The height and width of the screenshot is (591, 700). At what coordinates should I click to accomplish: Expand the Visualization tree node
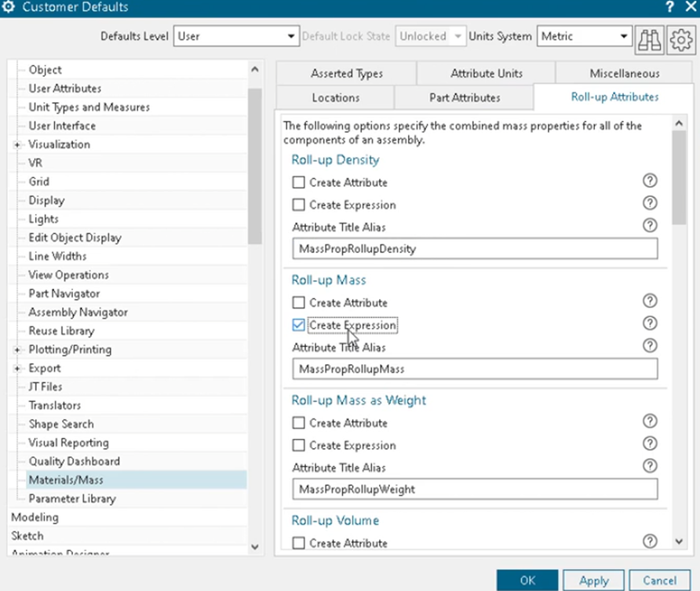tap(17, 145)
